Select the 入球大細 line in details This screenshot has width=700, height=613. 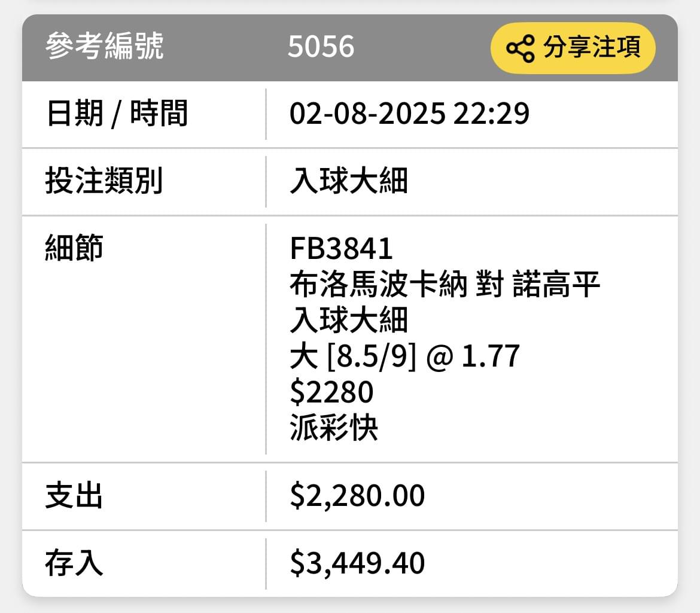pos(349,320)
